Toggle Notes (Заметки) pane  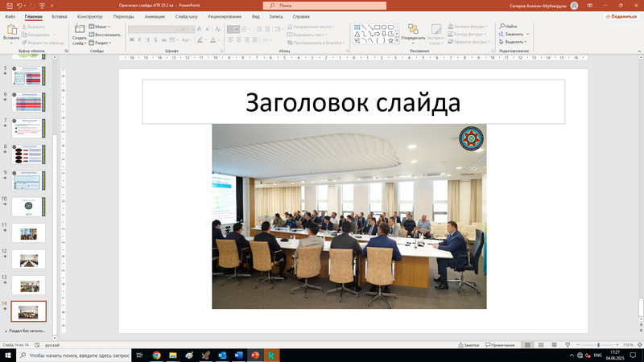coord(470,344)
